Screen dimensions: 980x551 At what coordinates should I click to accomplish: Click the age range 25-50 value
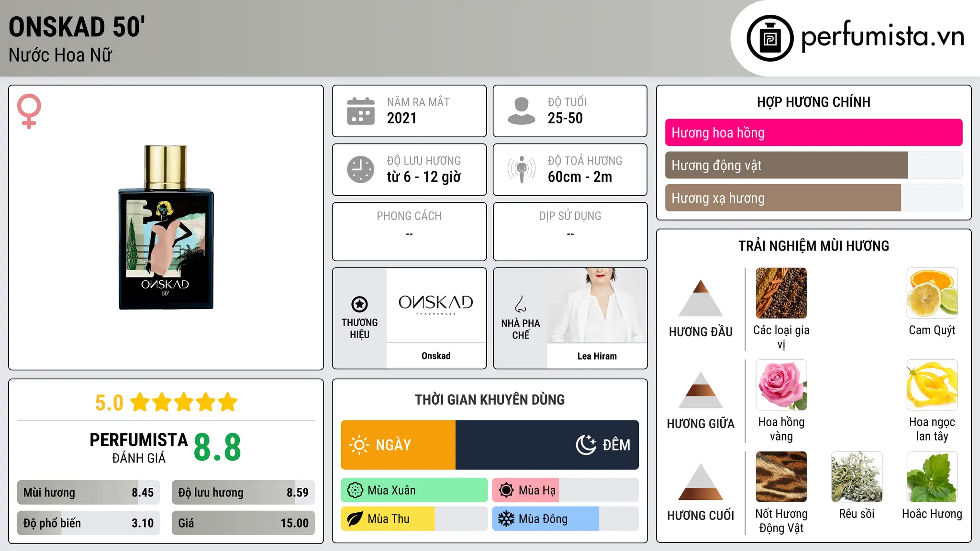(565, 118)
